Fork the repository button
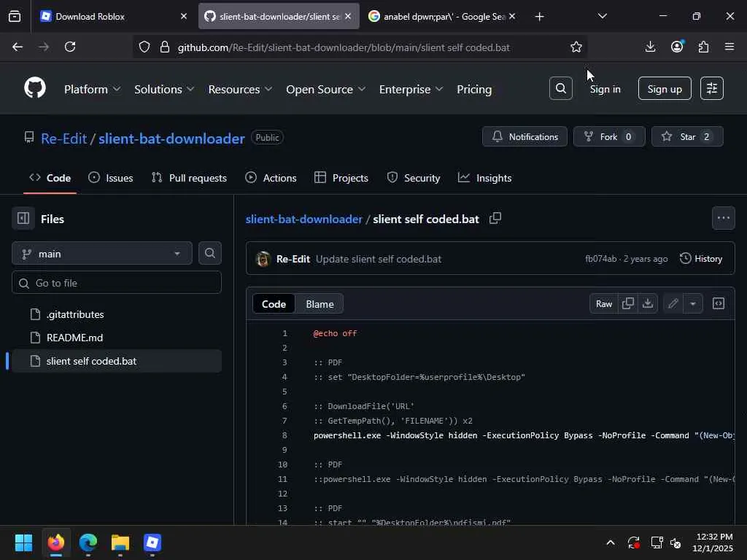 [x=609, y=136]
